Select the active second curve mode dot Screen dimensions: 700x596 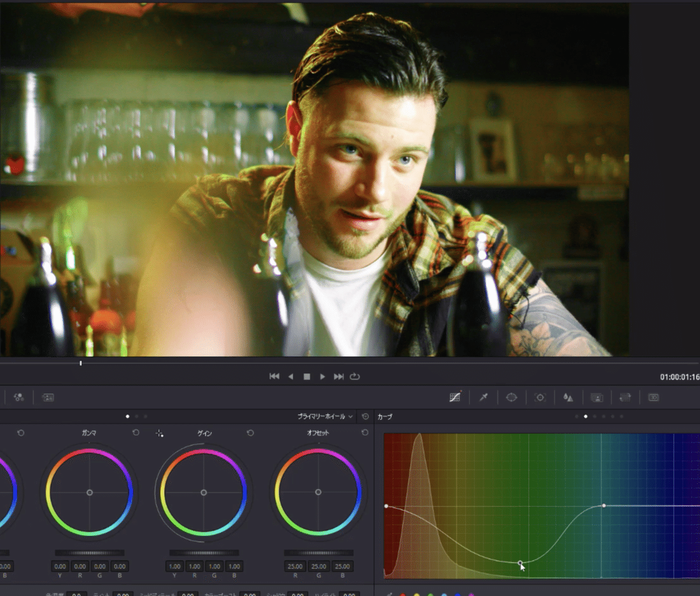586,416
